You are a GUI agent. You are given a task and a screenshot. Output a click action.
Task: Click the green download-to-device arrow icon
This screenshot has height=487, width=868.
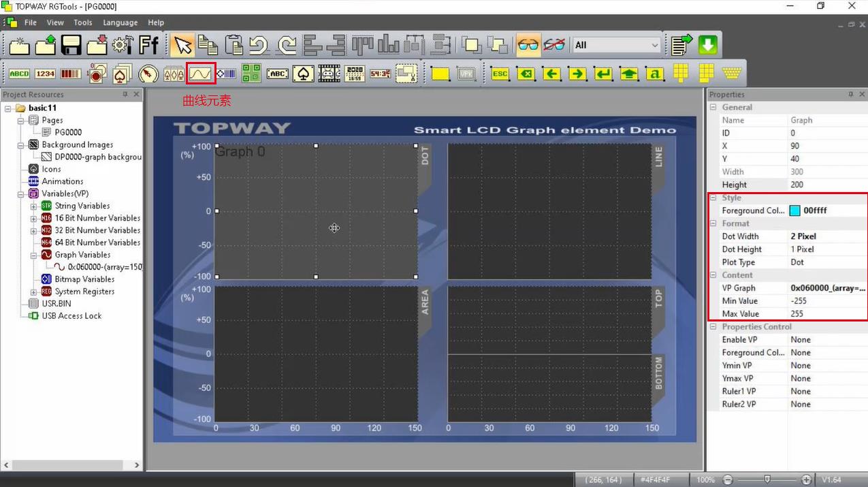(707, 45)
